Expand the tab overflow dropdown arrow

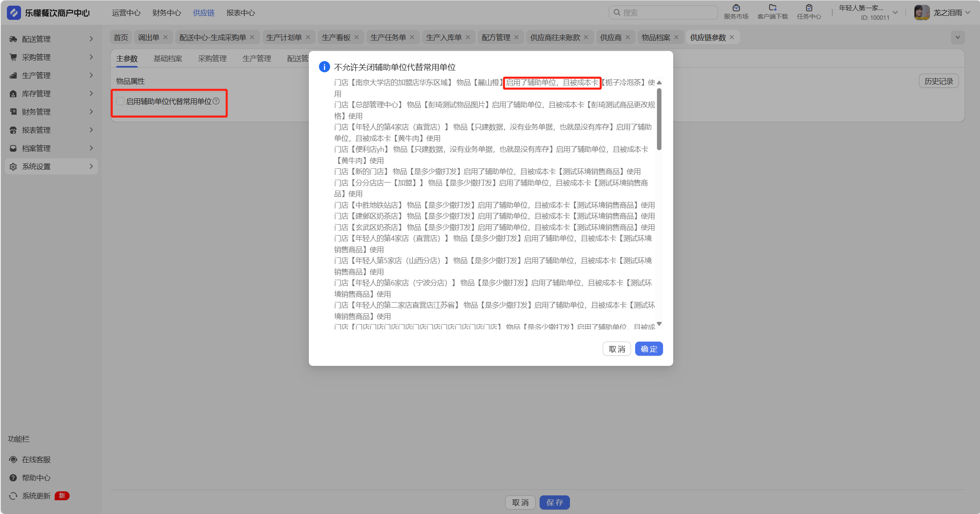click(x=958, y=37)
